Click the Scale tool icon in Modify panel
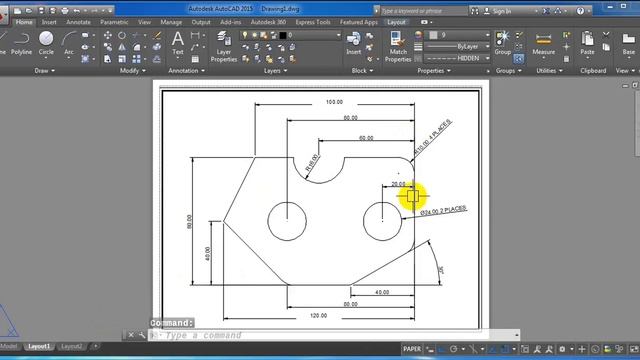This screenshot has height=360, width=640. click(x=122, y=59)
